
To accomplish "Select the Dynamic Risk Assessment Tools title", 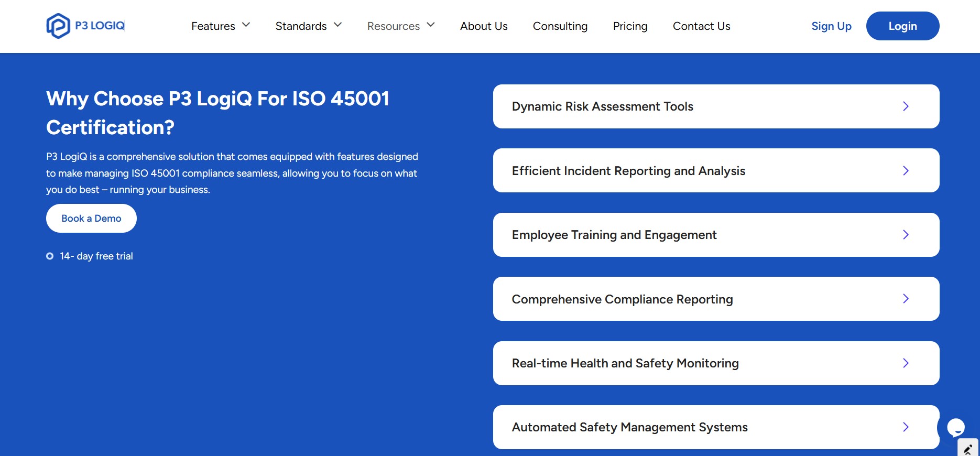I will pos(603,106).
